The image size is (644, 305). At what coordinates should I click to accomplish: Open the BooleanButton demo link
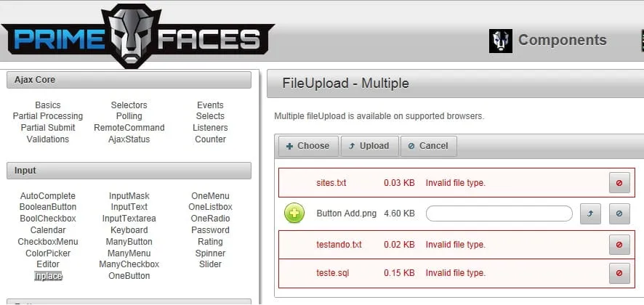click(x=48, y=208)
